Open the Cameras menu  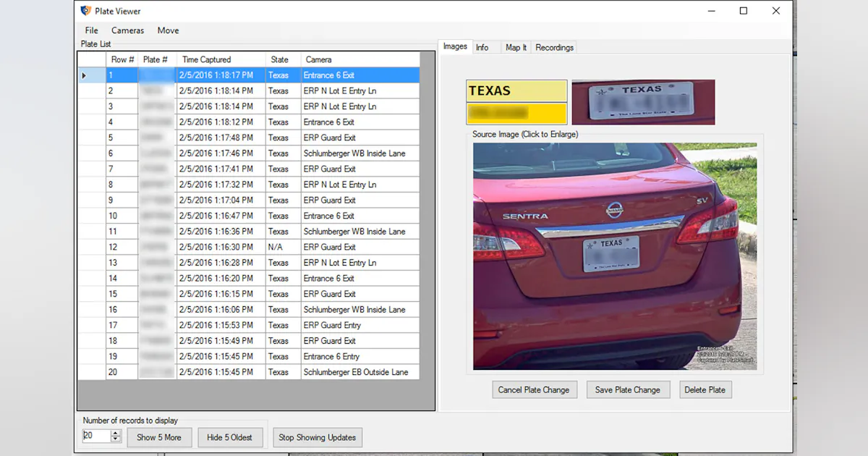127,30
